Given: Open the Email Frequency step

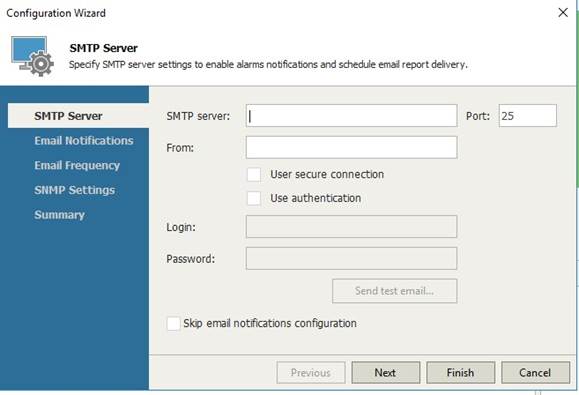Looking at the screenshot, I should click(x=77, y=165).
